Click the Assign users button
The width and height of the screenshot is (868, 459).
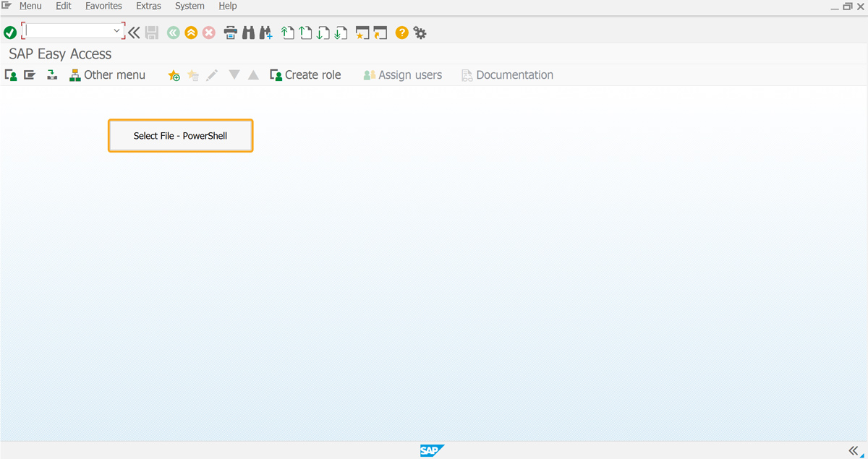(402, 74)
